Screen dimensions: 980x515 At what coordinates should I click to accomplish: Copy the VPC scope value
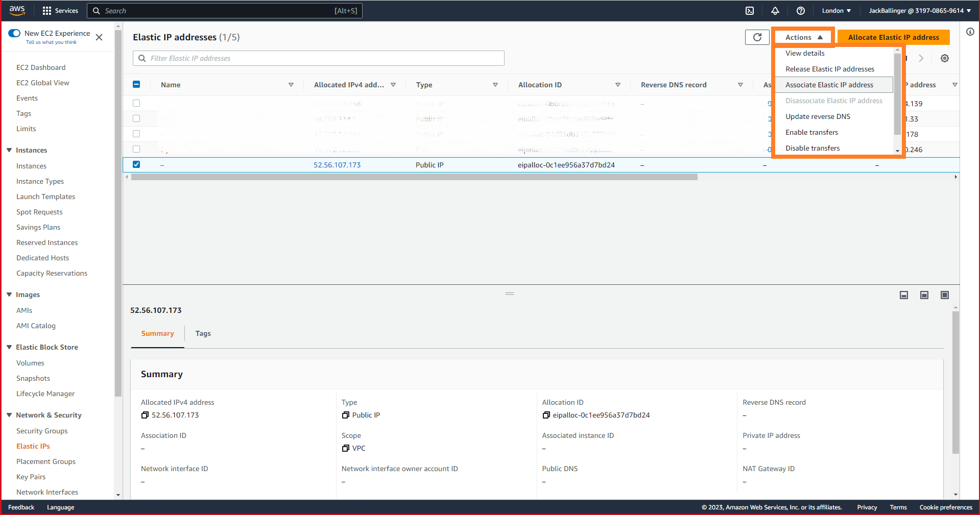[346, 448]
